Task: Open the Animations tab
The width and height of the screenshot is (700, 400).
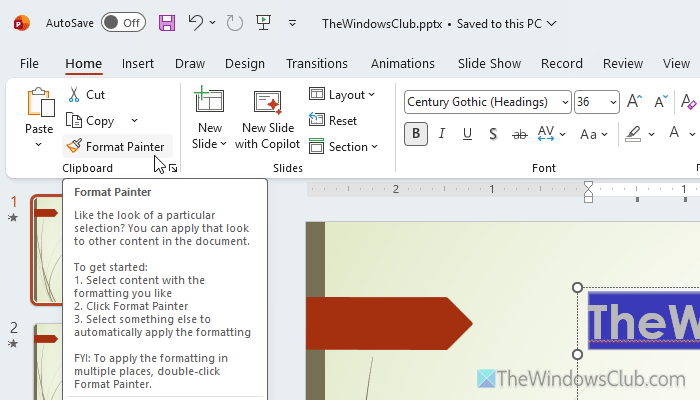Action: (403, 63)
